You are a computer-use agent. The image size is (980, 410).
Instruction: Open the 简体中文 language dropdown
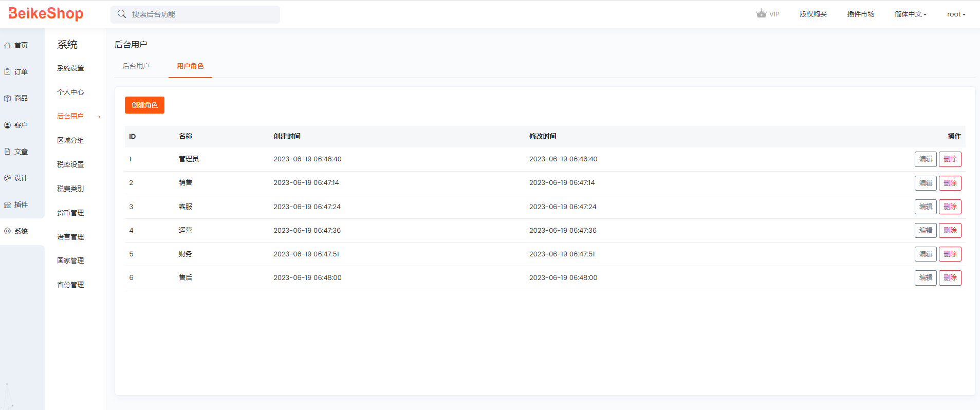click(910, 14)
